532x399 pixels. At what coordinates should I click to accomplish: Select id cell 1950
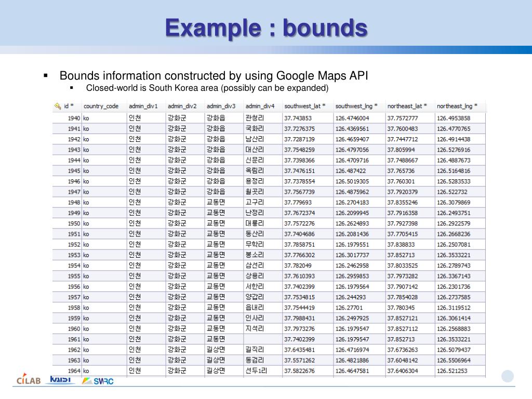pyautogui.click(x=74, y=223)
